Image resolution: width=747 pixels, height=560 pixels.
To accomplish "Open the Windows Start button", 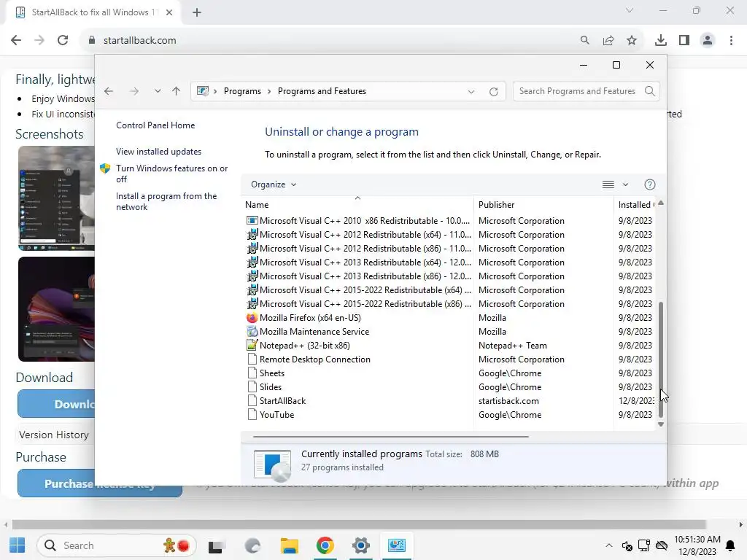I will [18, 545].
